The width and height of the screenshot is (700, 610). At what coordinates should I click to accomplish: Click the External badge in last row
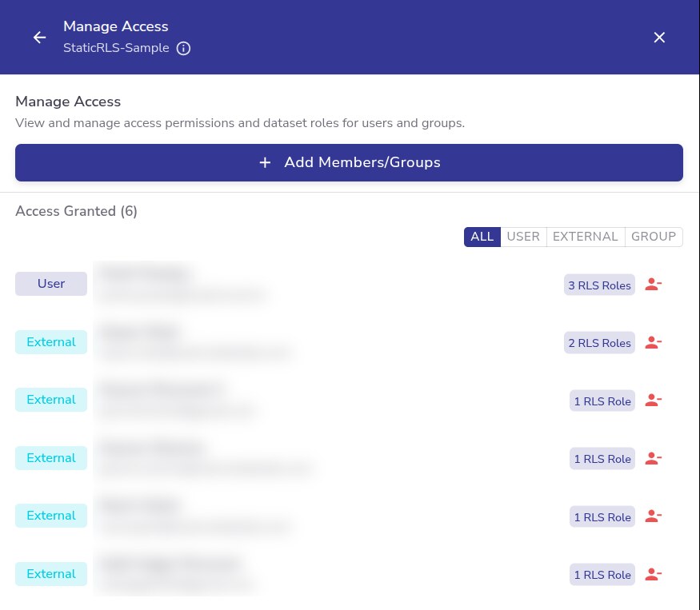[51, 574]
